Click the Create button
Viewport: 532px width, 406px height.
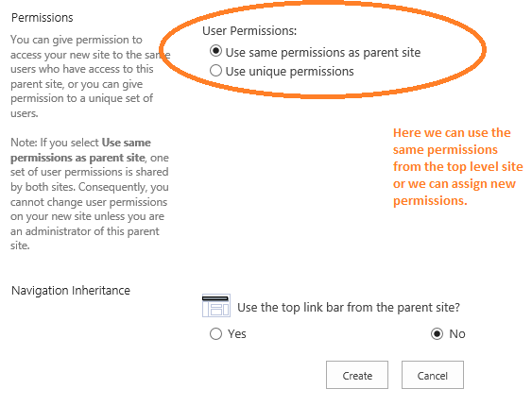[x=357, y=375]
